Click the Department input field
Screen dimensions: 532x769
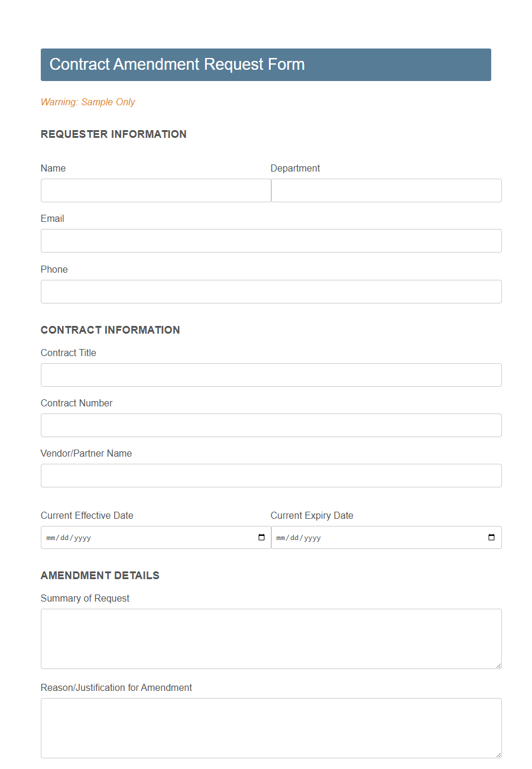(386, 190)
